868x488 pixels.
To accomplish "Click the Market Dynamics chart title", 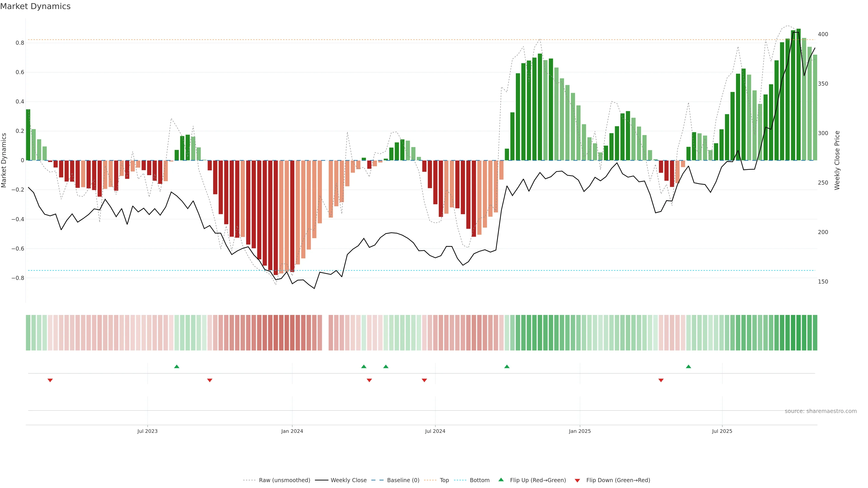I will point(35,6).
